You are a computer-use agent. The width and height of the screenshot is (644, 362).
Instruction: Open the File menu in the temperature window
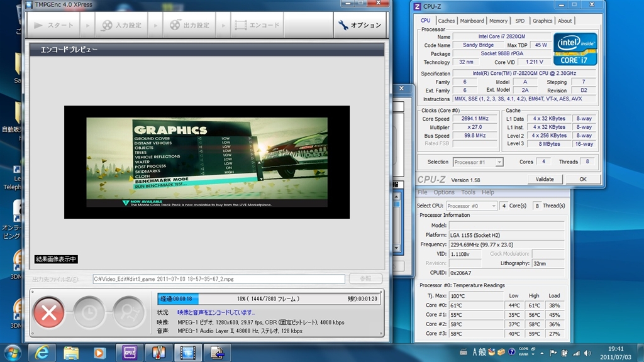(x=422, y=192)
